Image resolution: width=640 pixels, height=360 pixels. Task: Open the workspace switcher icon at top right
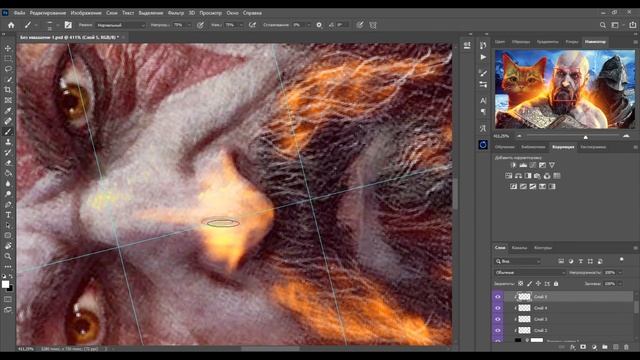[x=615, y=25]
